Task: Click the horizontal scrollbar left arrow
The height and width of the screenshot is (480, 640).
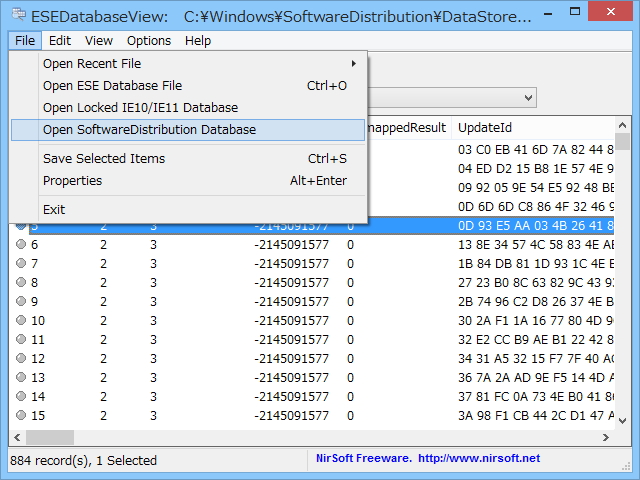Action: click(x=17, y=438)
